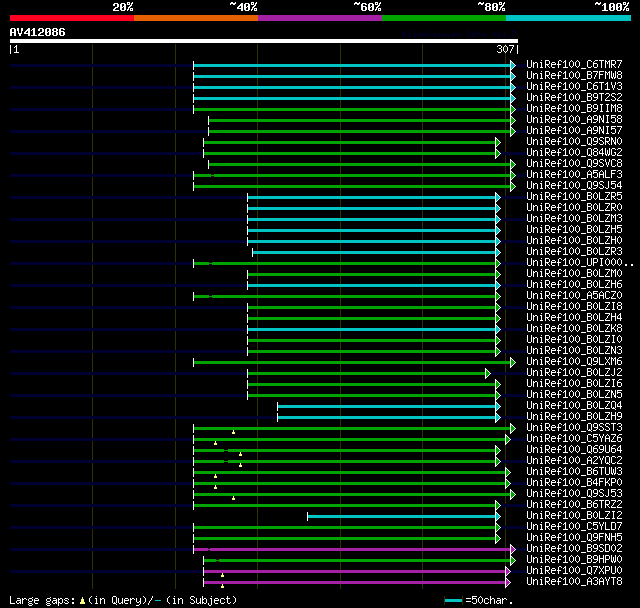Screen dimensions: 640x608
Task: Click the purple ~60% identity legend segment
Action: [320, 18]
